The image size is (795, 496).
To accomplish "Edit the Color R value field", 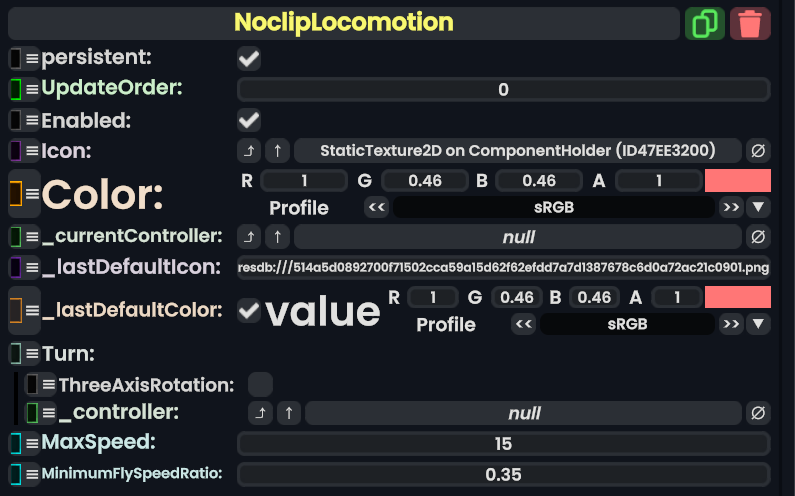I will [304, 181].
